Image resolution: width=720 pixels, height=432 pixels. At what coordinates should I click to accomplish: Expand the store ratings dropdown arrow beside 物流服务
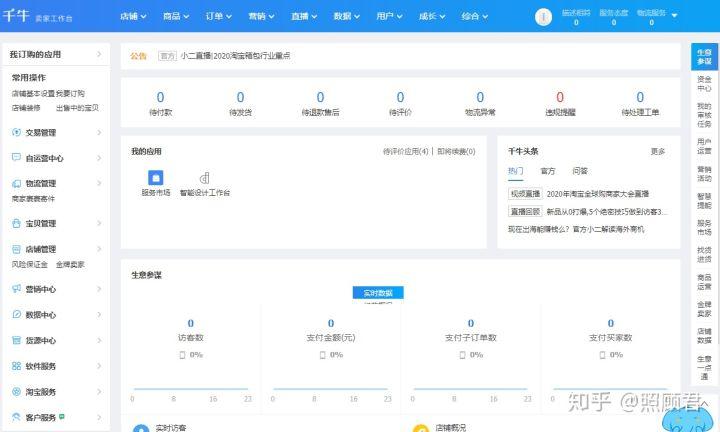[x=675, y=15]
